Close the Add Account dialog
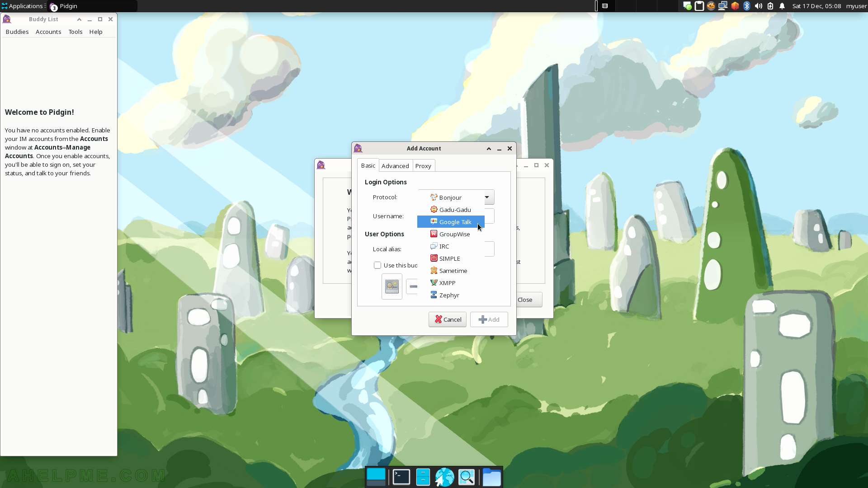 pyautogui.click(x=509, y=148)
